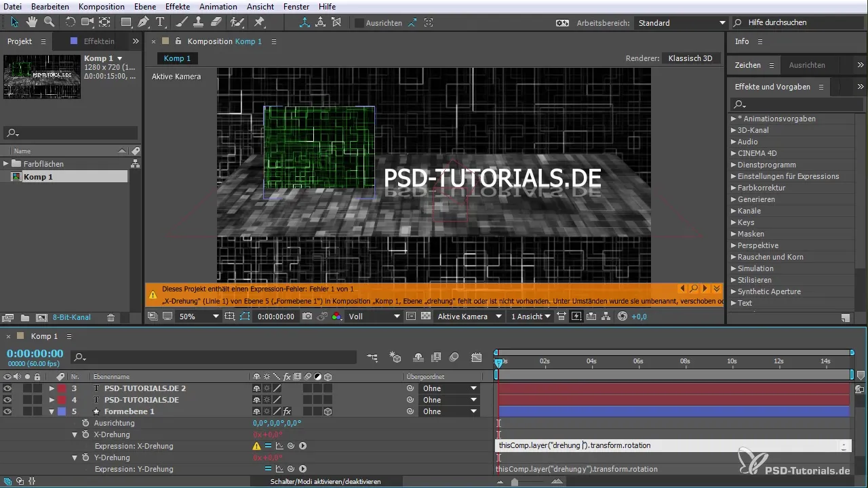Click the trash icon in Project panel

click(111, 317)
